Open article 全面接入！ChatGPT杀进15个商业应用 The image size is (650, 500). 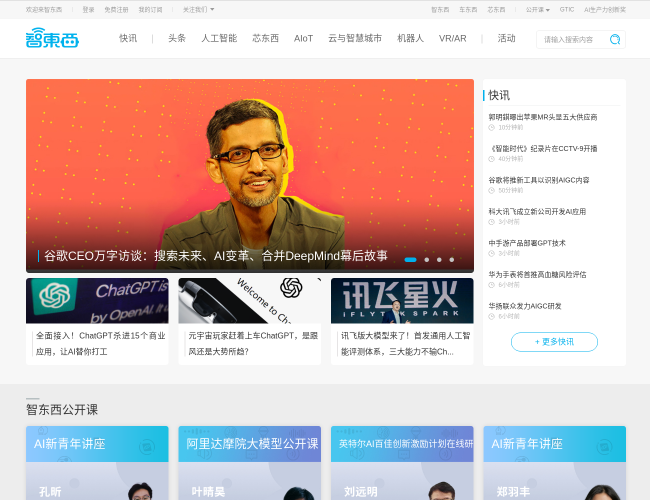[x=101, y=344]
